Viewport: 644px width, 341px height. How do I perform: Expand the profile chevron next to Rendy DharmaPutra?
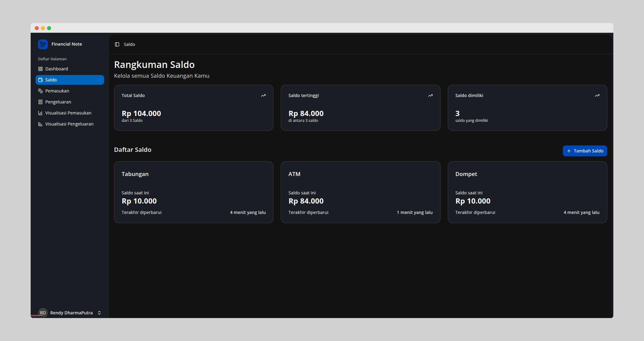(x=99, y=313)
